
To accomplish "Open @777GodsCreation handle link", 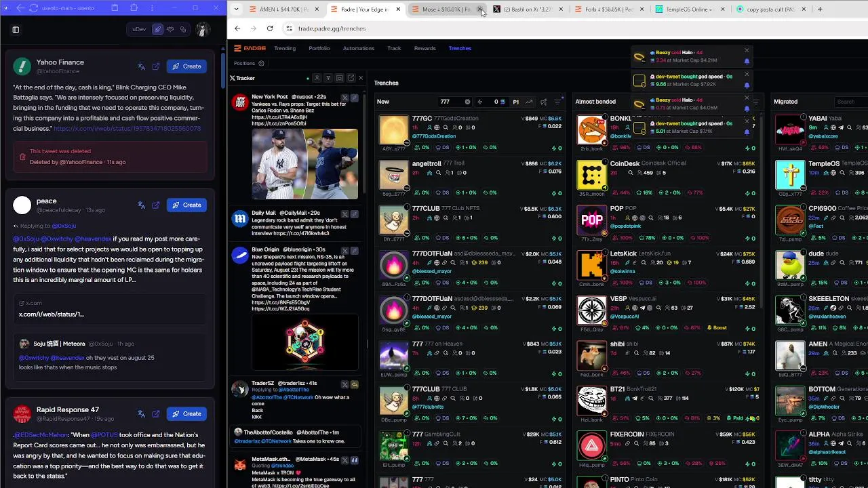I will click(434, 136).
